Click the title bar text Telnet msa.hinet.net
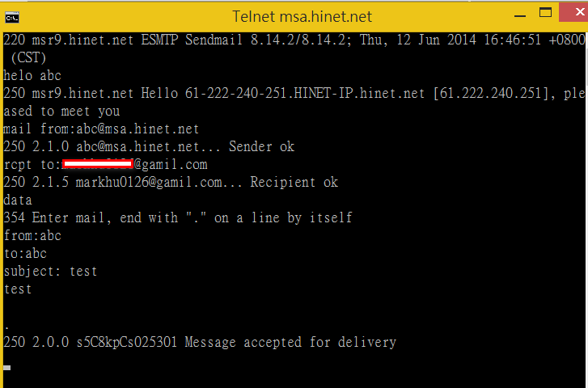 302,17
